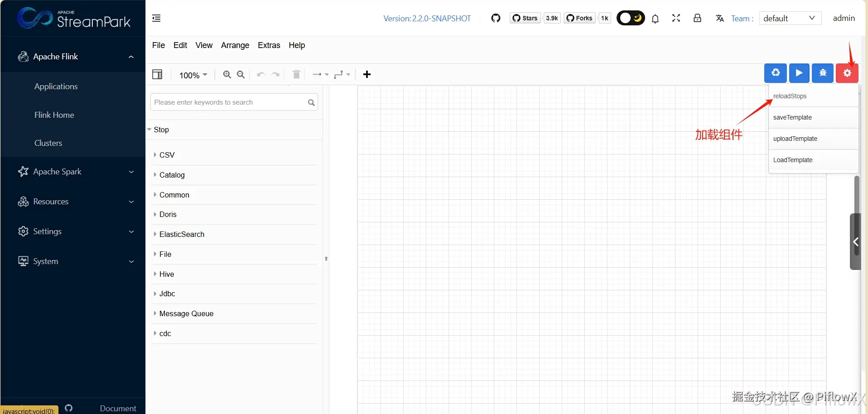This screenshot has width=868, height=414.
Task: Click the blue cloud button
Action: coord(776,73)
